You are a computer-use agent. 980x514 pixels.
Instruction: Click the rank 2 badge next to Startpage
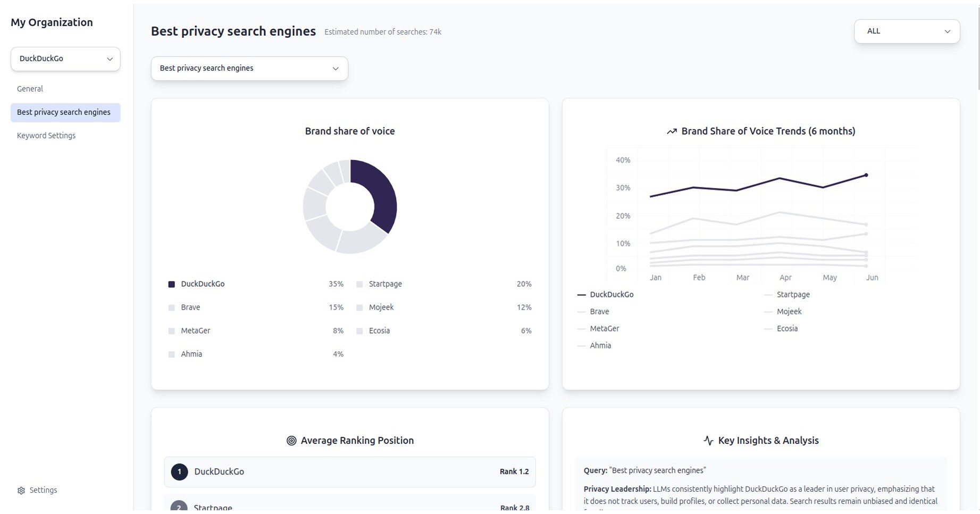point(179,507)
